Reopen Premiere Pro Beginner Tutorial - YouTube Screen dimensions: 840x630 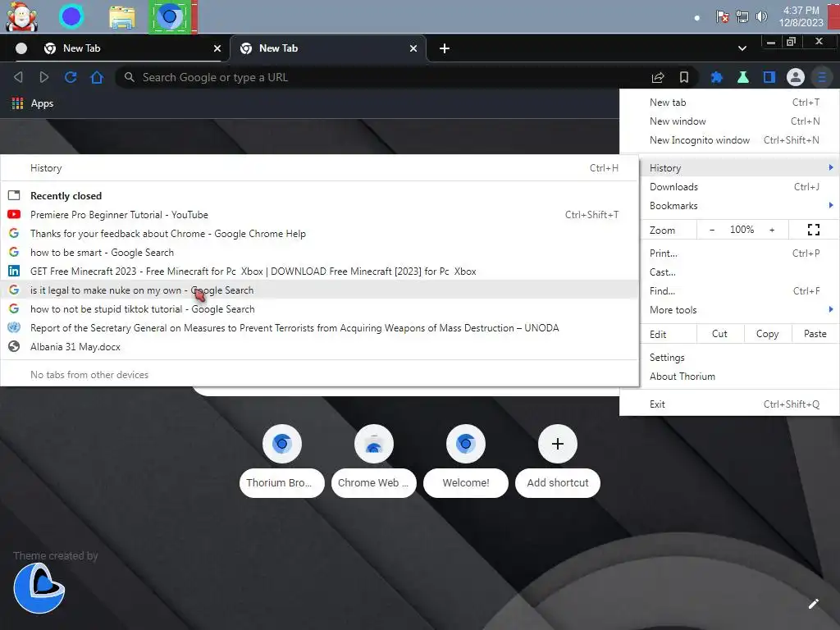coord(319,214)
